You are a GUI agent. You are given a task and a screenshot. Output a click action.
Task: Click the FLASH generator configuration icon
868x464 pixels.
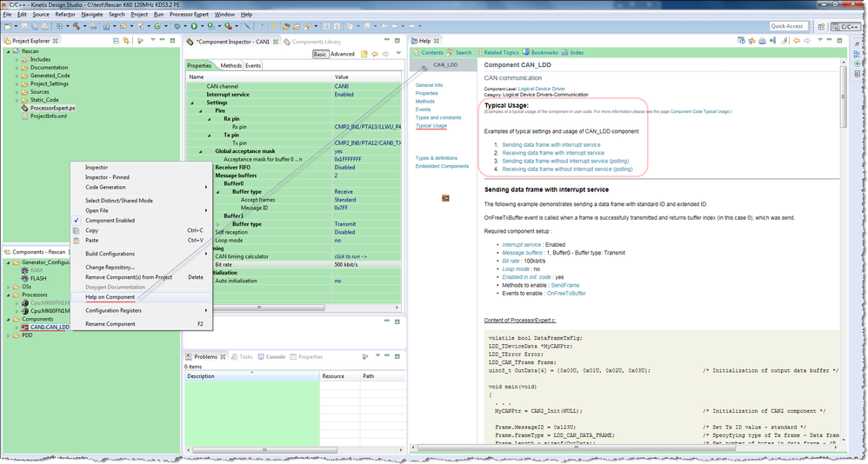tap(23, 279)
